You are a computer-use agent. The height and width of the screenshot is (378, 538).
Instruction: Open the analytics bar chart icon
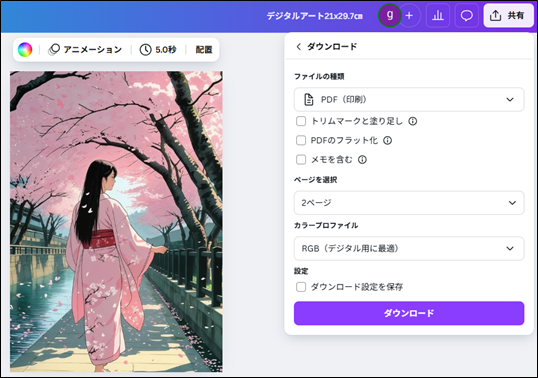pos(438,15)
